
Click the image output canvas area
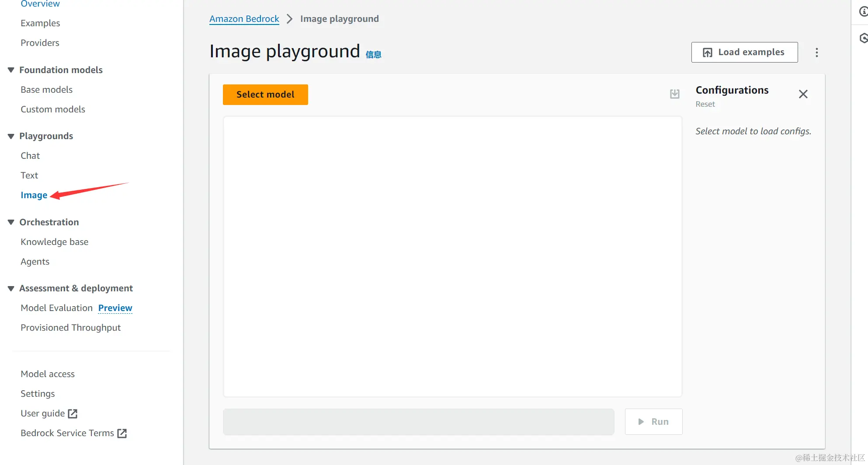point(452,256)
